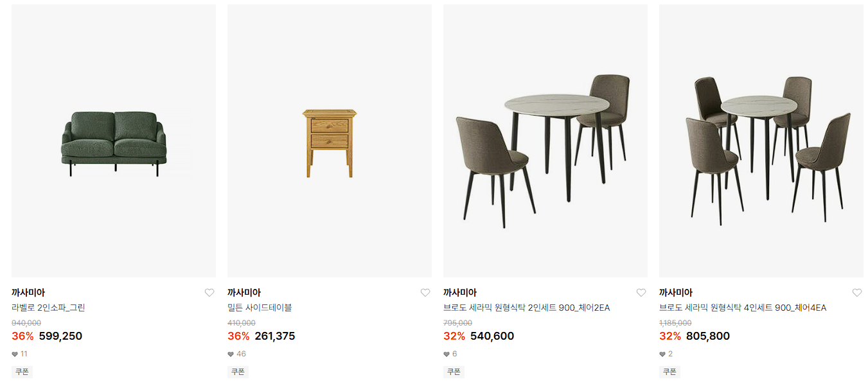
Task: Click the filled heart icon showing 6 likes
Action: pyautogui.click(x=447, y=354)
